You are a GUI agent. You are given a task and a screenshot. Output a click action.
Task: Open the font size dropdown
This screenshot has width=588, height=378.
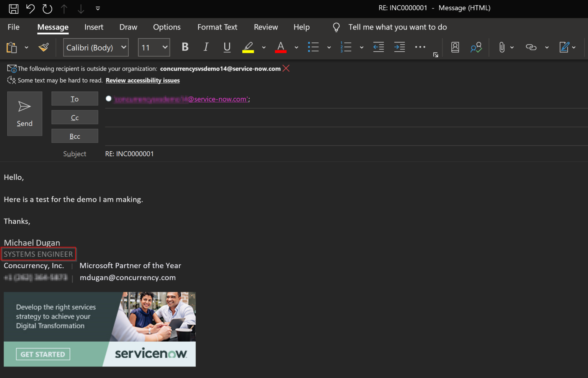point(164,47)
